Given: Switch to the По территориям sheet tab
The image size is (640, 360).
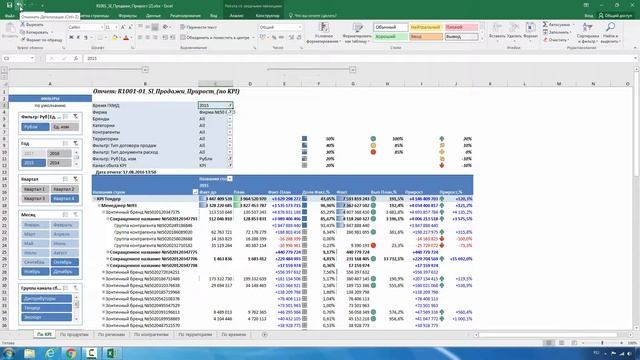Looking at the screenshot, I should (x=195, y=334).
